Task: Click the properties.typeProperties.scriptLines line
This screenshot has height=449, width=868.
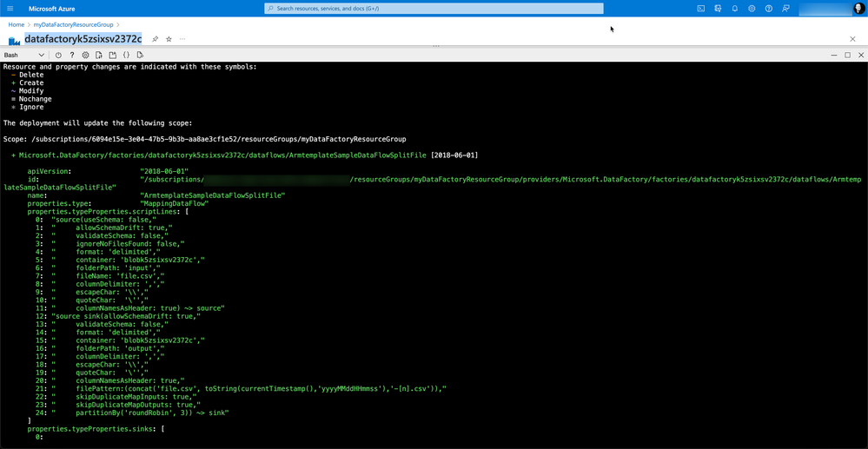Action: tap(109, 212)
